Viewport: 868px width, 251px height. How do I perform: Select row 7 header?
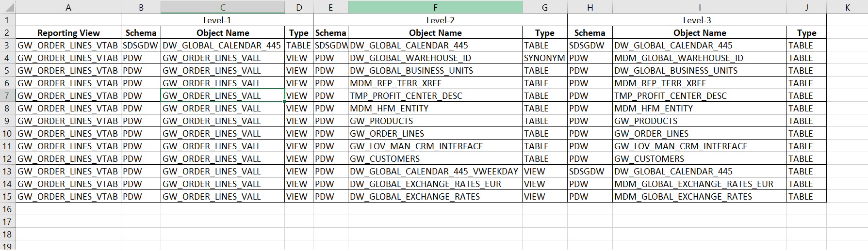(8, 95)
